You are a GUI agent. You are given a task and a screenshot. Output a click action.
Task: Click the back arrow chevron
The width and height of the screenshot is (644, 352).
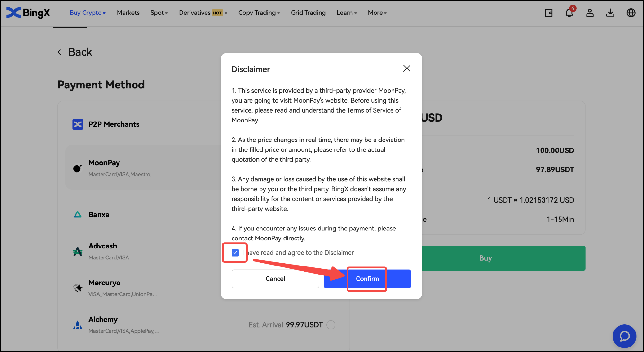(59, 52)
